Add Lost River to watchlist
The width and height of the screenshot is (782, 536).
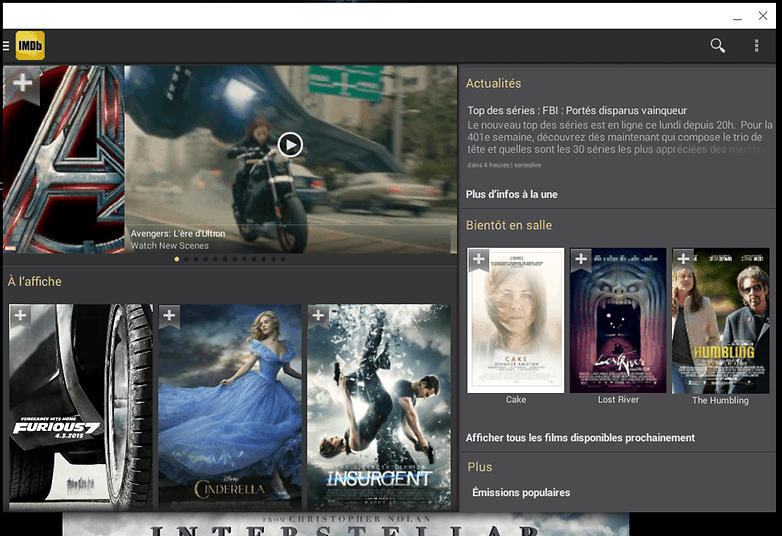coord(581,259)
